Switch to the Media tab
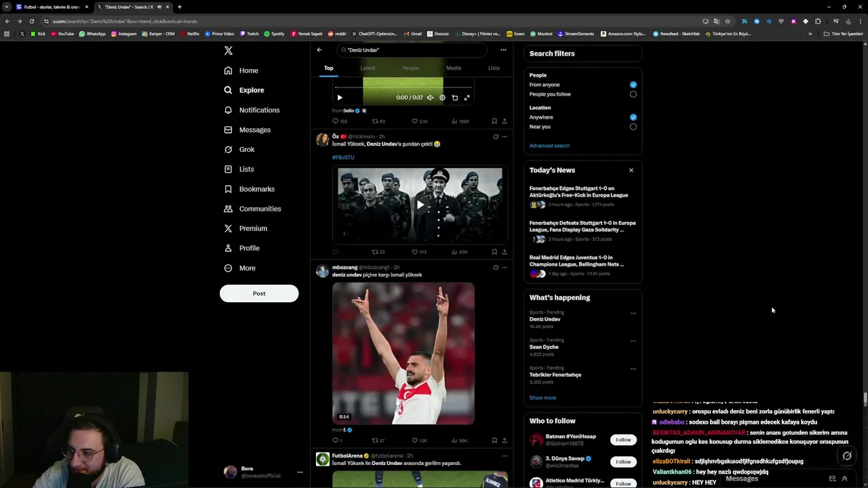 454,68
